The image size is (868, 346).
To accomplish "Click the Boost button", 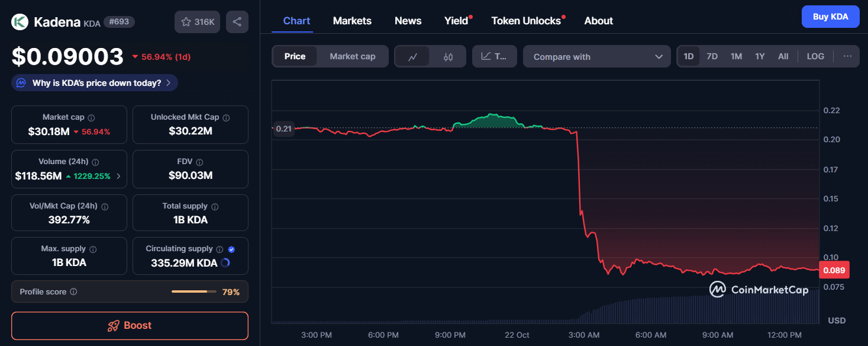I will click(x=130, y=326).
